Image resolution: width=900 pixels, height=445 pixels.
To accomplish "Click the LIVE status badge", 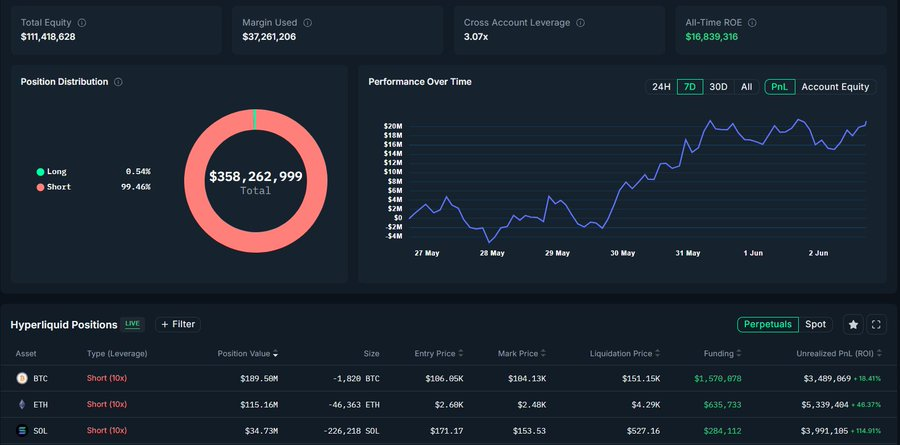I will [x=132, y=324].
